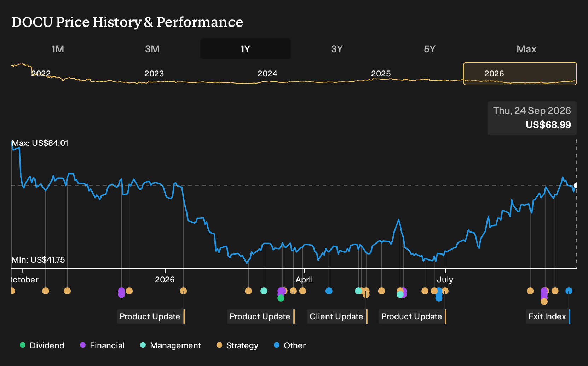Click the green Dividend event dot
This screenshot has width=588, height=366.
(281, 298)
